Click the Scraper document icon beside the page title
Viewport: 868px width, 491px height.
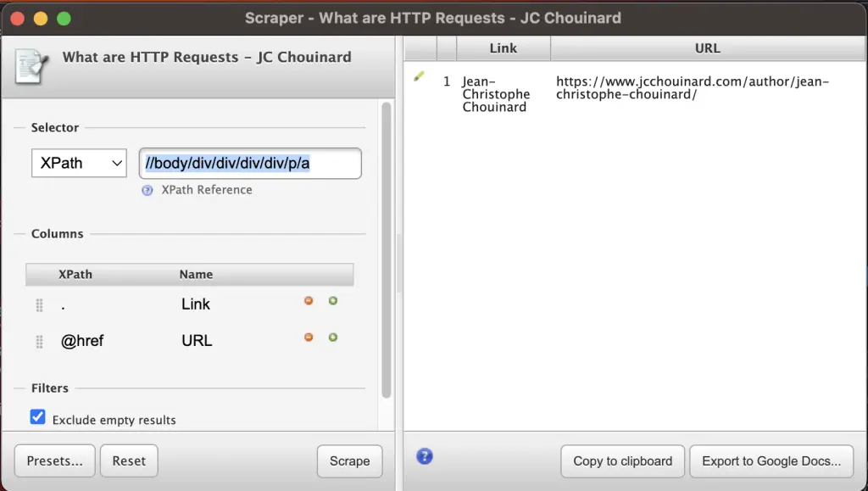[31, 66]
